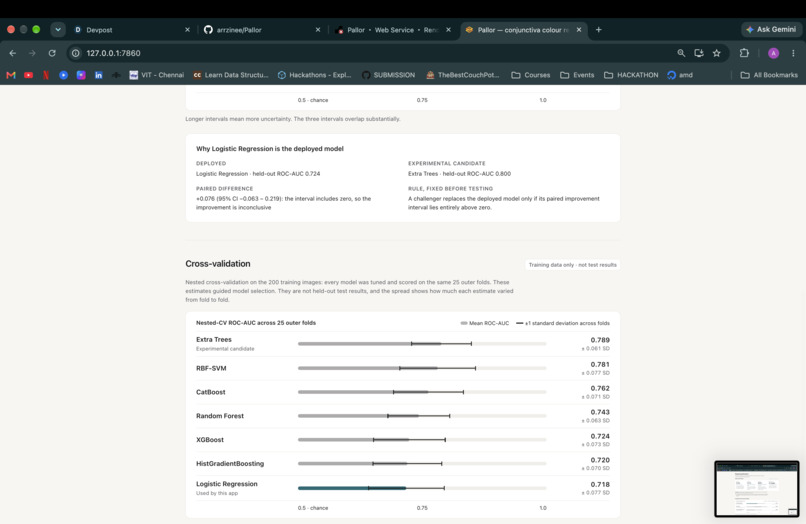The width and height of the screenshot is (806, 524).
Task: Click the 0.789 value for Extra Trees
Action: pyautogui.click(x=600, y=340)
